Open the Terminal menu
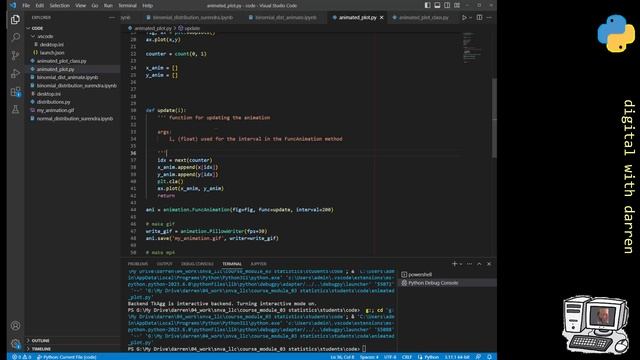Viewport: 640px width, 360px height. (127, 5)
